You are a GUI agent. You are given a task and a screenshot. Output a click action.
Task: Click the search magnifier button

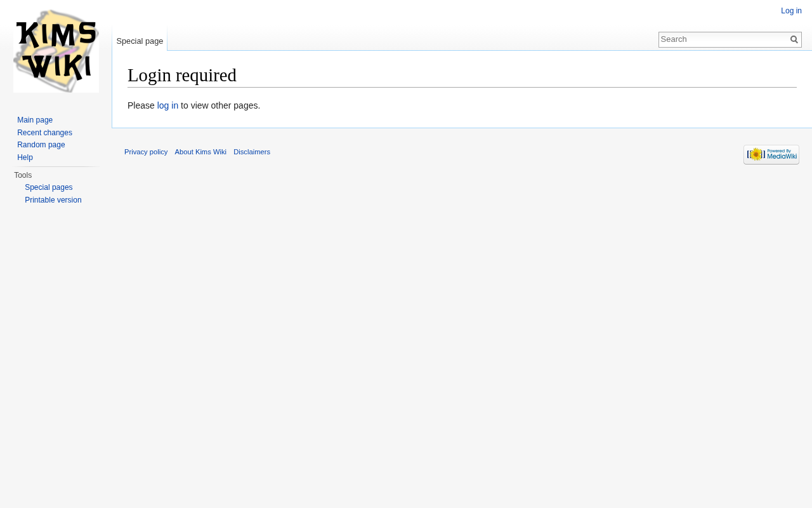click(x=794, y=39)
